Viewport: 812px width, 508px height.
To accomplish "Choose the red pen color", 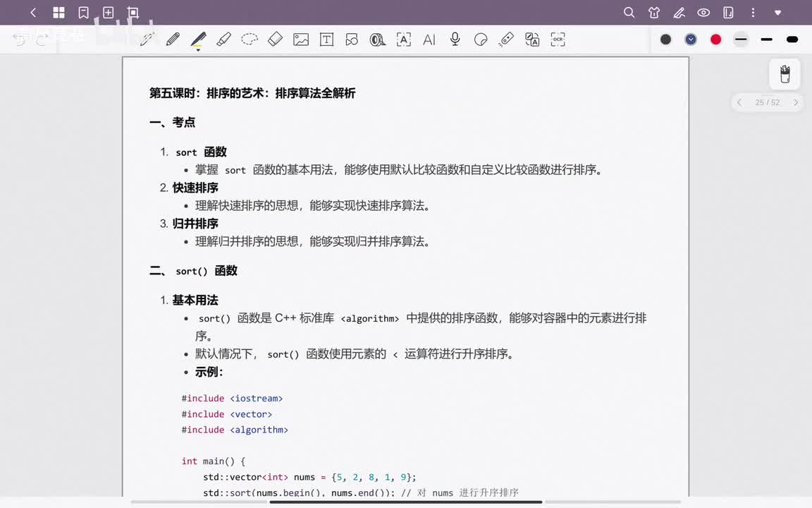I will pyautogui.click(x=715, y=40).
